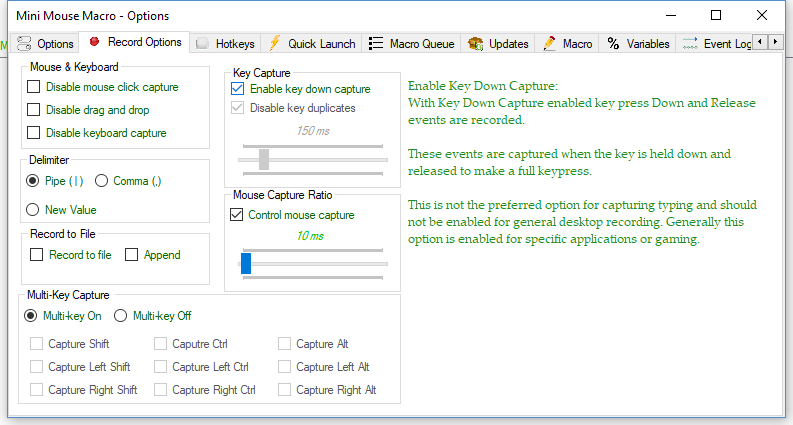Open the Quick Launch tab
The height and width of the screenshot is (425, 793).
pyautogui.click(x=312, y=44)
